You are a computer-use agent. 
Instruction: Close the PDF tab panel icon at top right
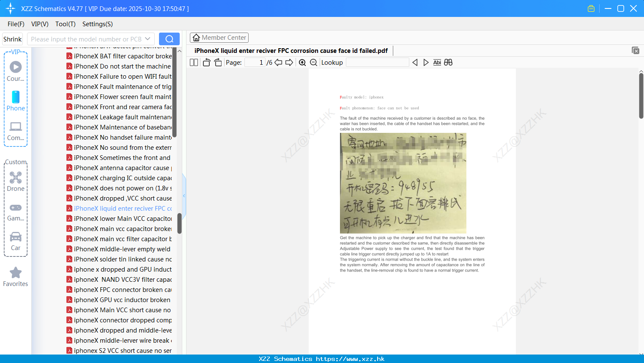(x=636, y=50)
